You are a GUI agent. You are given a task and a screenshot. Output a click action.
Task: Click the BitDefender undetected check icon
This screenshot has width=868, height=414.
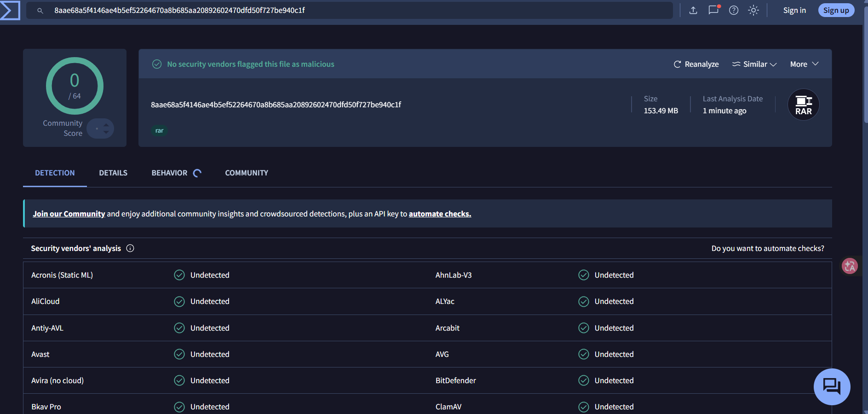(x=584, y=380)
